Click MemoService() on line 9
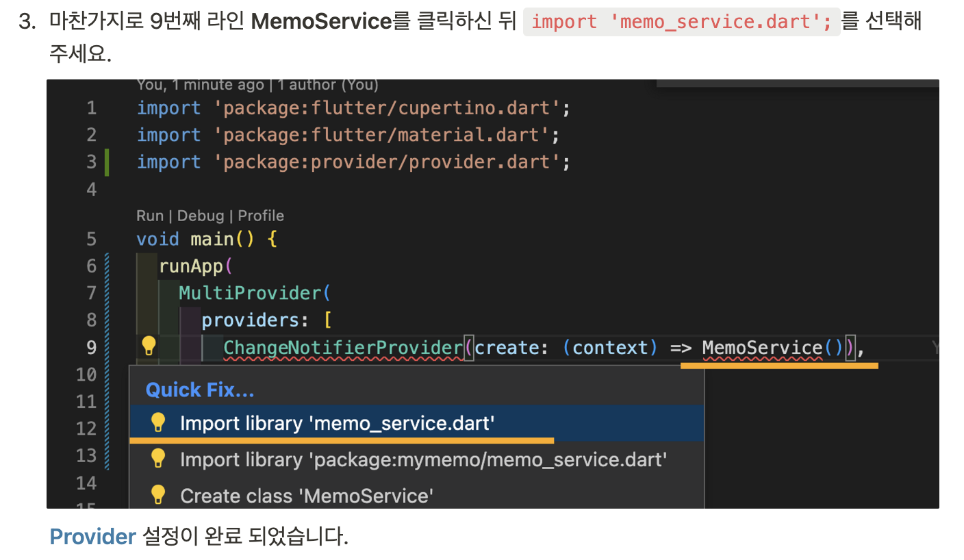 click(773, 348)
